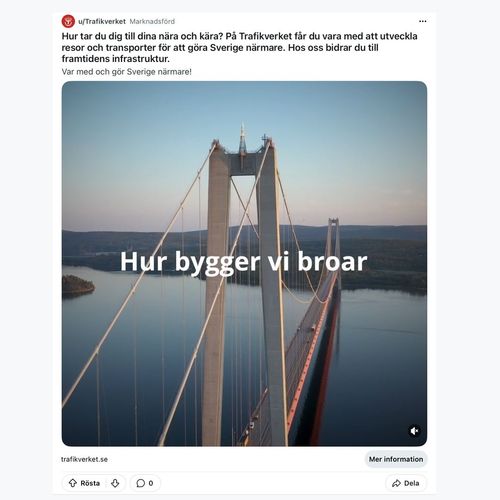Open the u/Trafikverket profile link
This screenshot has width=500, height=500.
(102, 21)
